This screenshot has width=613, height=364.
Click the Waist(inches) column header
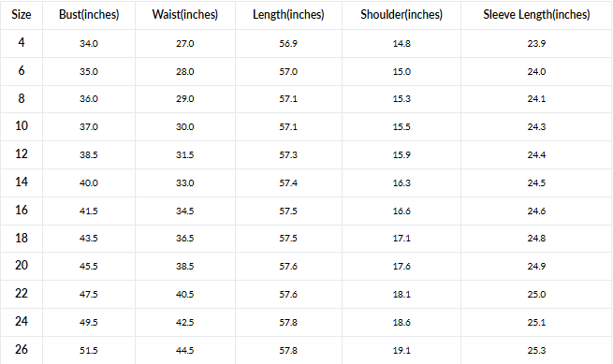pyautogui.click(x=185, y=14)
